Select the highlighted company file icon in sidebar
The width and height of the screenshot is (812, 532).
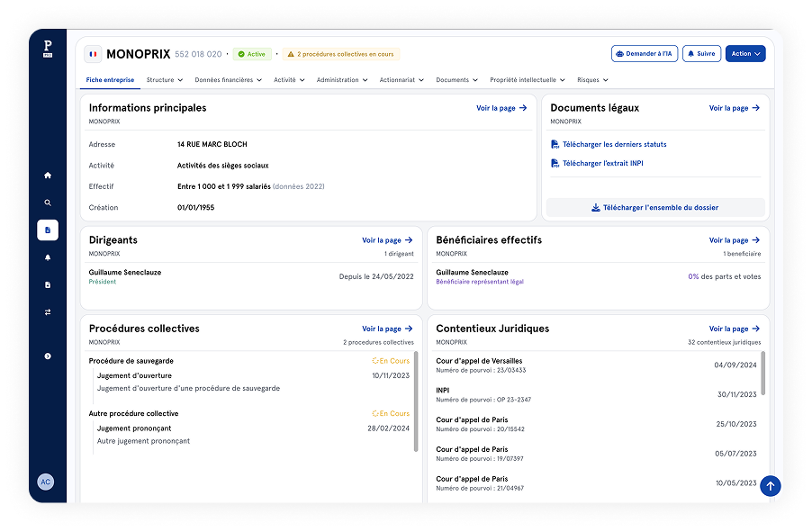point(48,230)
